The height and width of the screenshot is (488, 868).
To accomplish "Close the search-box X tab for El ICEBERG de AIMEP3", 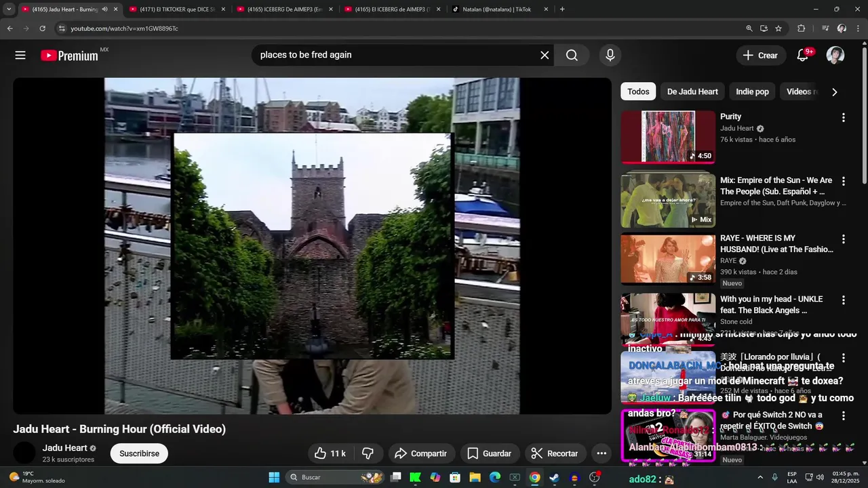I will coord(438,9).
